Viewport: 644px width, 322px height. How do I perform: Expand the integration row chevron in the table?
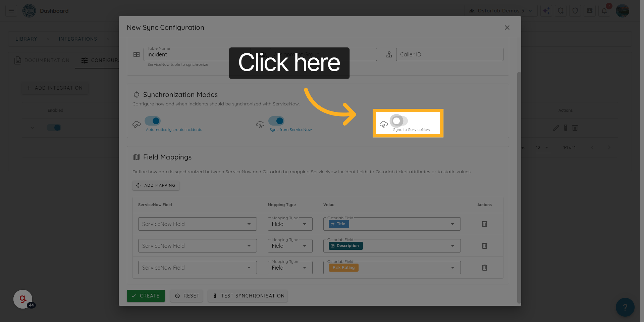pyautogui.click(x=32, y=128)
